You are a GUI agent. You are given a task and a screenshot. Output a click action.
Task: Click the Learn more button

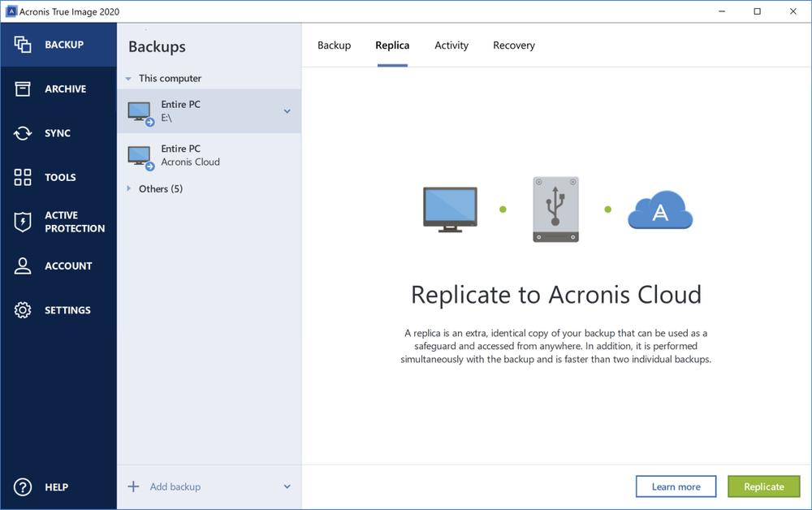[676, 486]
